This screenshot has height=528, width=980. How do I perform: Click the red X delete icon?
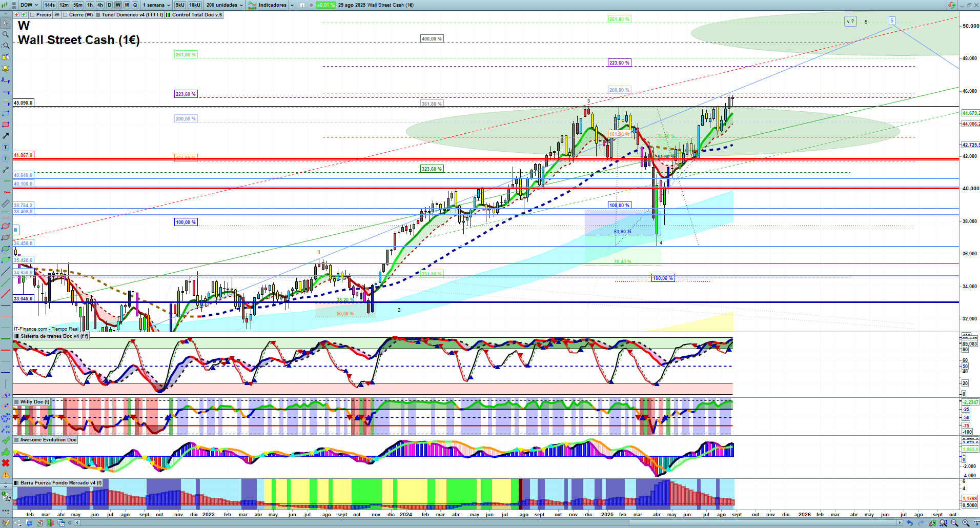pos(6,463)
